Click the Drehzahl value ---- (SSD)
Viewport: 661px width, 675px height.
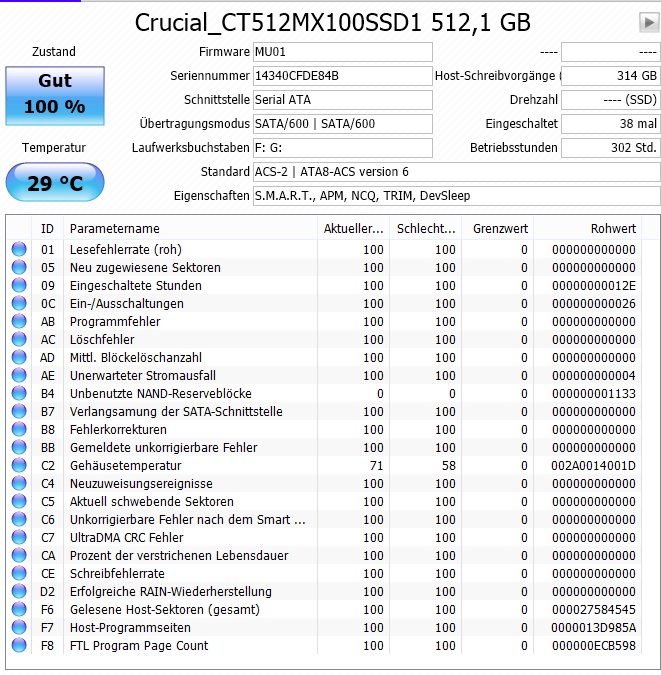611,100
